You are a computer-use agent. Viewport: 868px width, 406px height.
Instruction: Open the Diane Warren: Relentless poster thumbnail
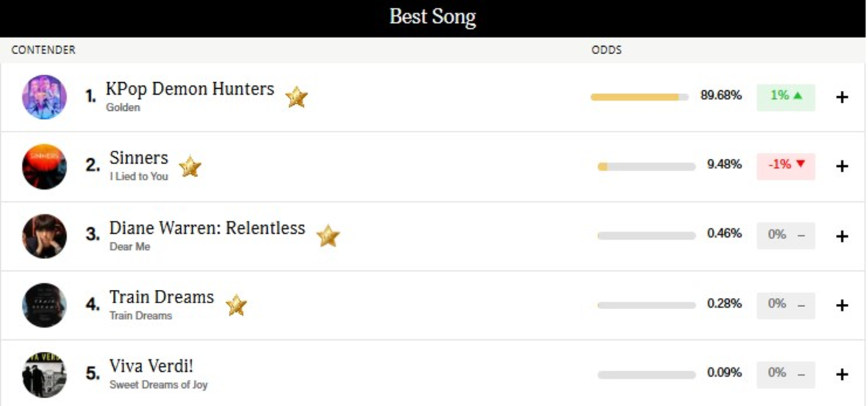(x=44, y=236)
